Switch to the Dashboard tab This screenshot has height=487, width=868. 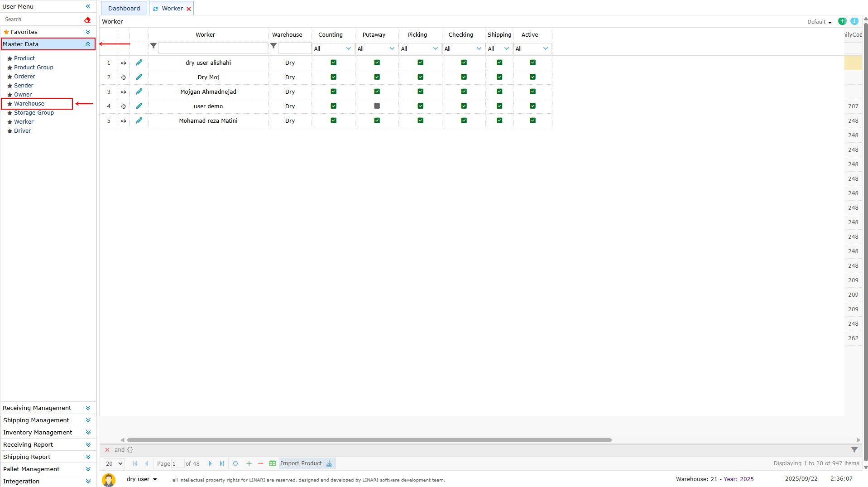tap(124, 8)
